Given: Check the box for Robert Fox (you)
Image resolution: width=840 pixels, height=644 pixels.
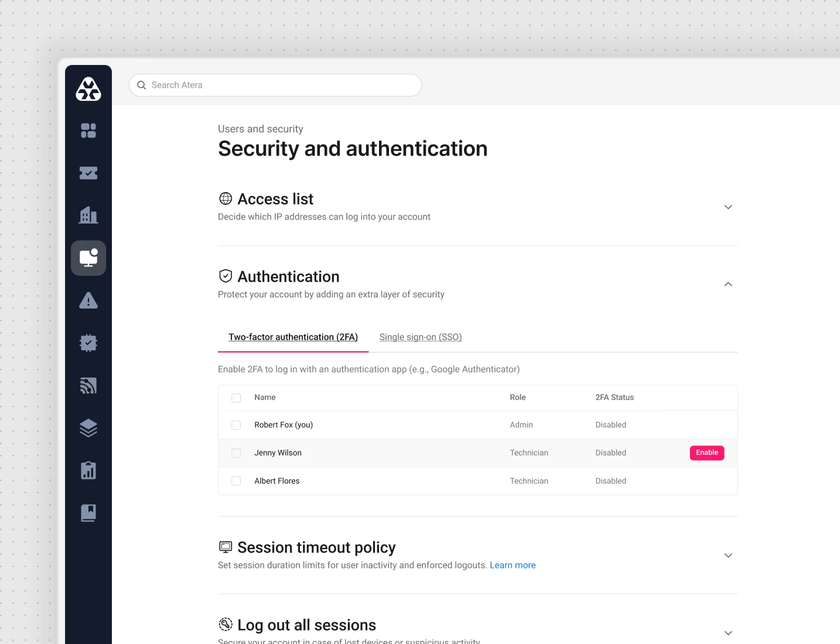Looking at the screenshot, I should [x=236, y=425].
